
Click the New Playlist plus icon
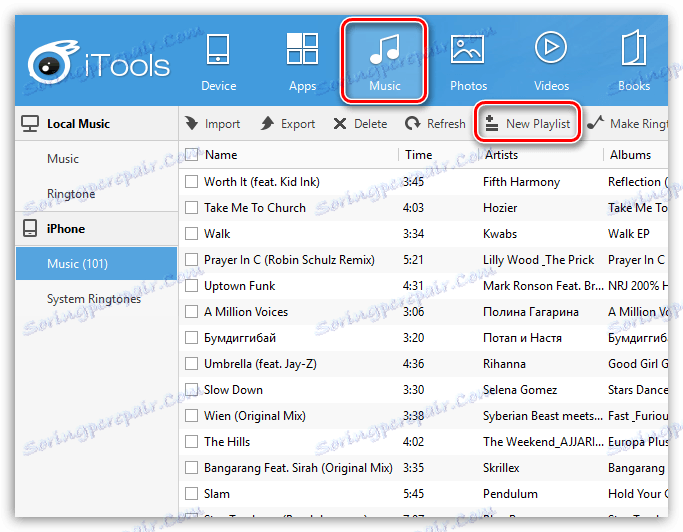click(491, 123)
